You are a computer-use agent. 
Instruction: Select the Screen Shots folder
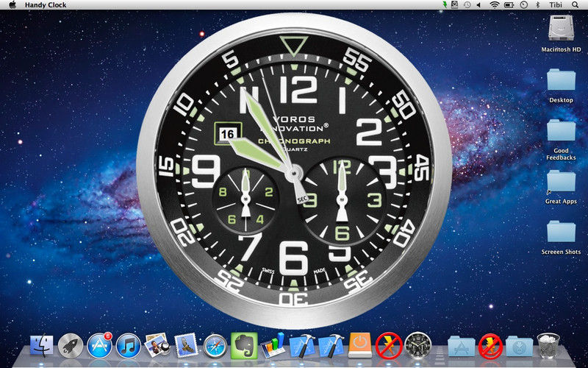(561, 231)
